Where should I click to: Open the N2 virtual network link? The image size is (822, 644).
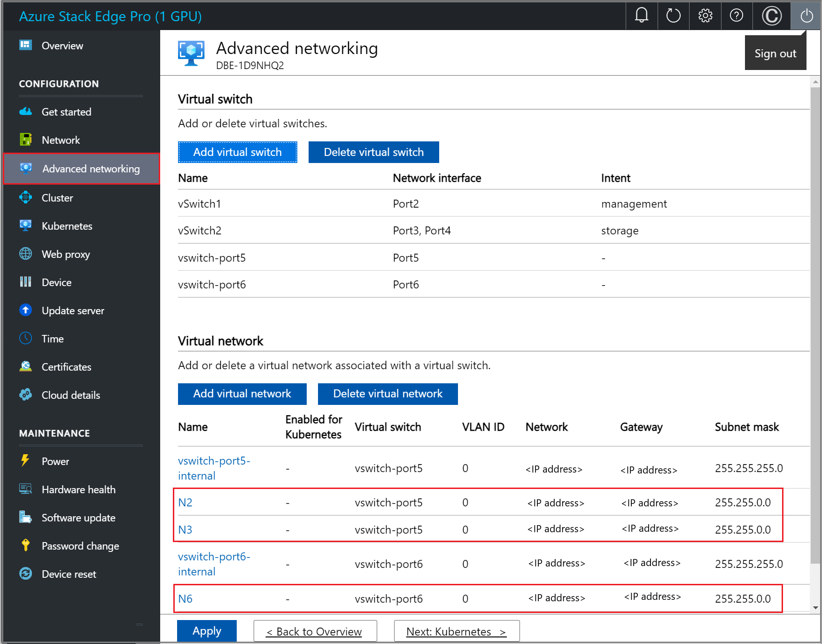[186, 502]
